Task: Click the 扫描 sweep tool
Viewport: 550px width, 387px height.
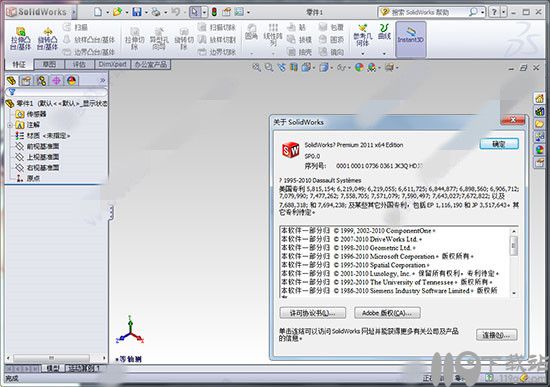Action: point(75,27)
